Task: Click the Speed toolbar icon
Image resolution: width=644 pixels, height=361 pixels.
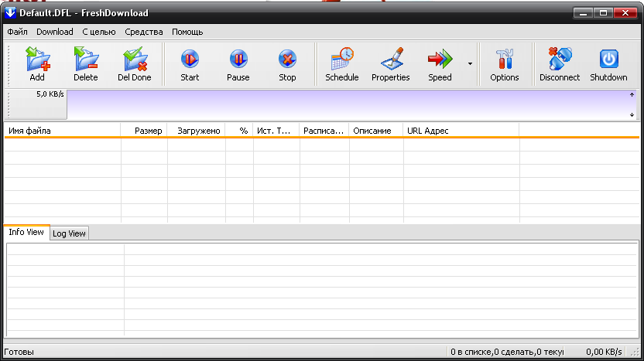Action: click(440, 64)
